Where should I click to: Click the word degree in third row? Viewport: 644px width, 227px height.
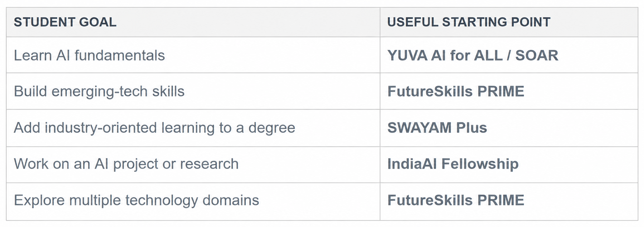(272, 128)
